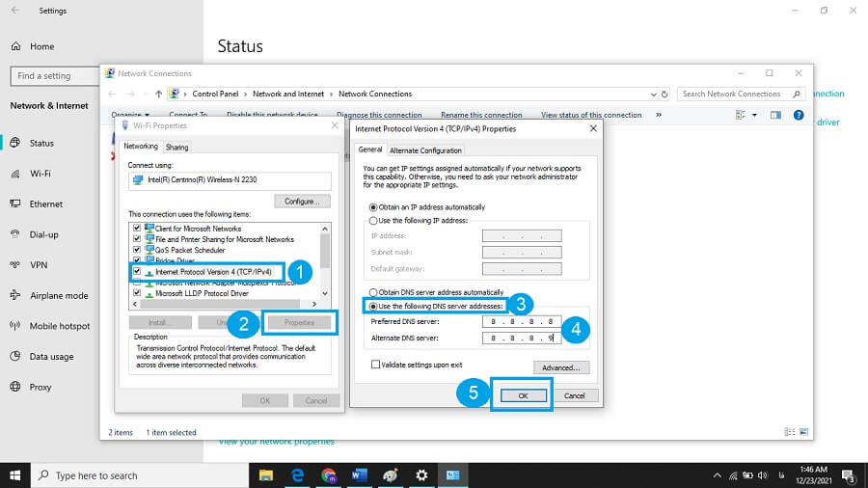This screenshot has height=488, width=868.
Task: Open the notification center icon
Action: point(849,475)
